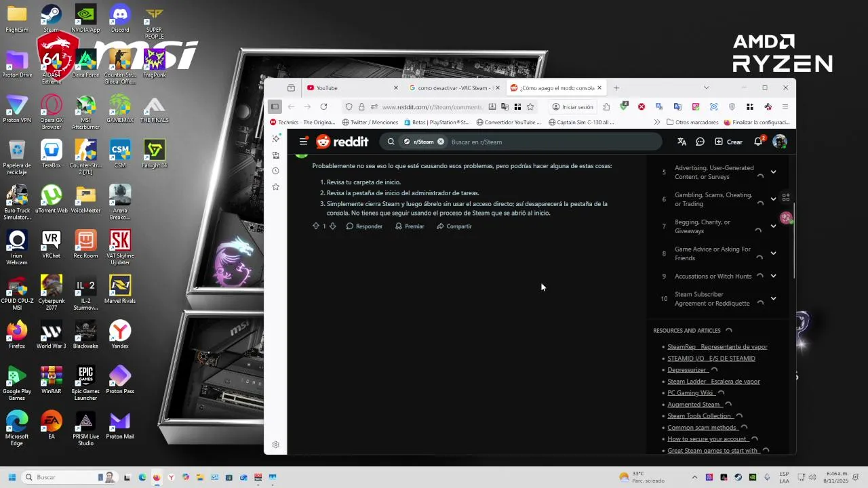Open the Reddit user avatar menu
Image resolution: width=868 pixels, height=488 pixels.
(x=780, y=142)
